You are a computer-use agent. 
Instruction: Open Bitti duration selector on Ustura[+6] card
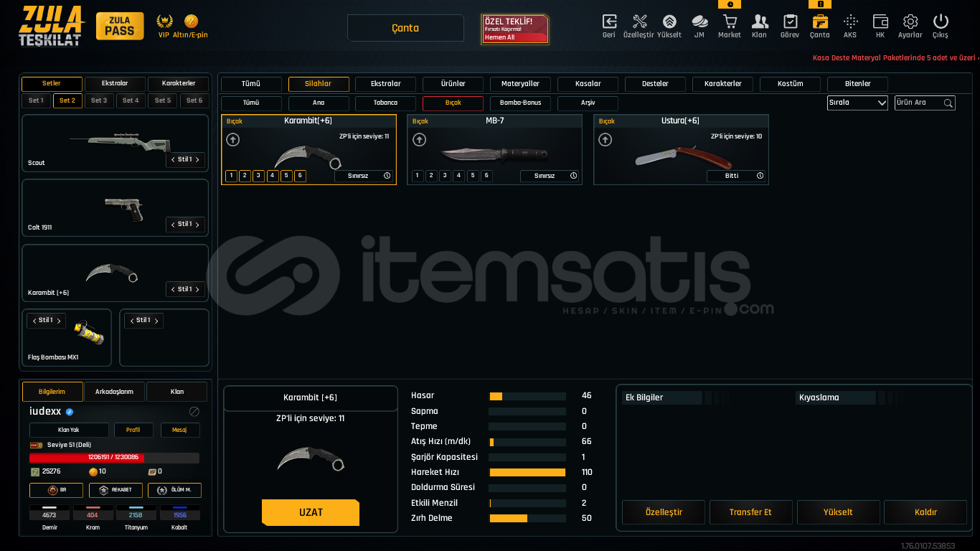tap(736, 176)
